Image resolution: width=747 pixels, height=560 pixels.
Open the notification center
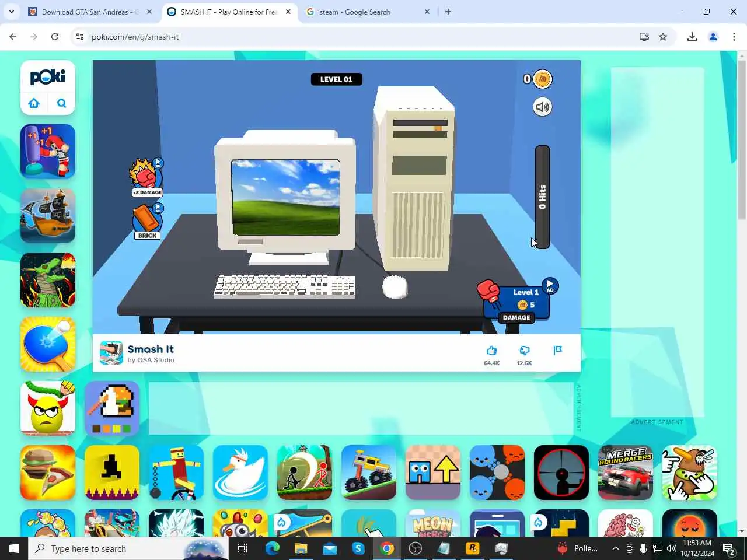click(x=729, y=548)
